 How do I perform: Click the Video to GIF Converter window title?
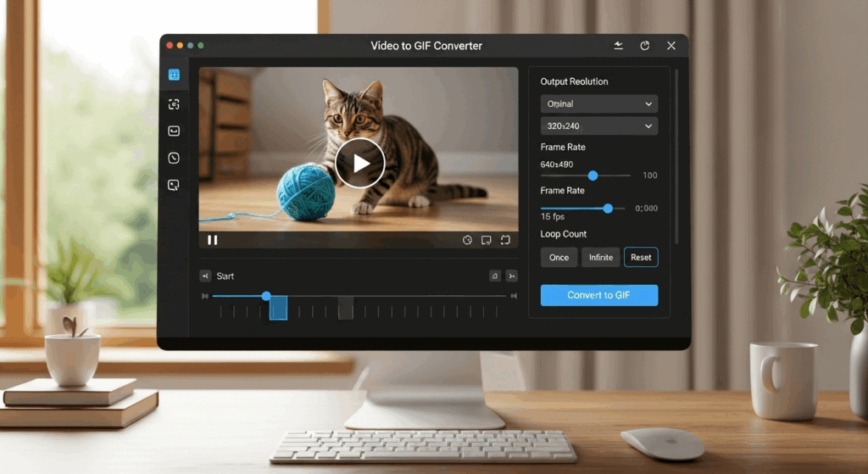[426, 46]
